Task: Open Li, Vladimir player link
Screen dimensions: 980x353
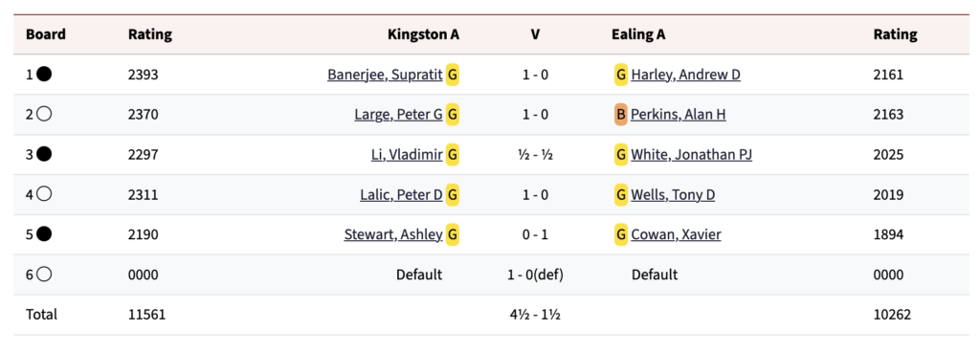Action: pos(407,155)
